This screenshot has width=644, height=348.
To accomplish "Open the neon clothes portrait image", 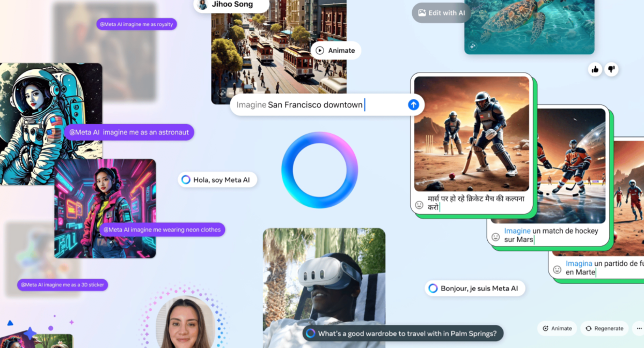I will point(105,208).
